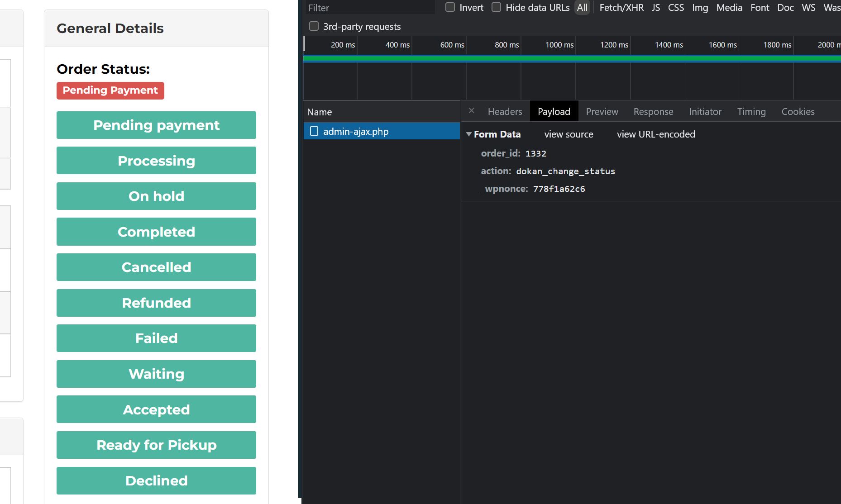841x504 pixels.
Task: Show the Cookies tab
Action: (x=798, y=111)
